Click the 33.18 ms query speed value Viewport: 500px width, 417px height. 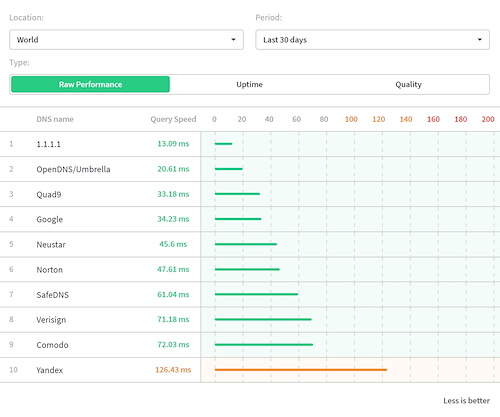point(173,194)
